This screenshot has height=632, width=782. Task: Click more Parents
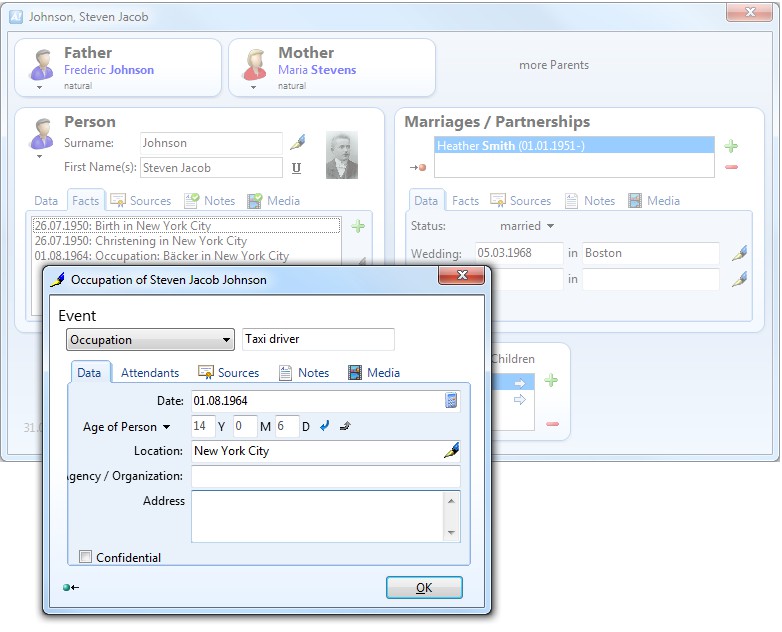554,65
